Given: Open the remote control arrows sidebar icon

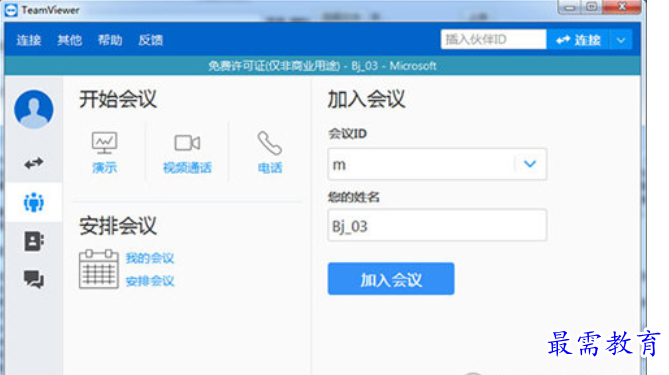Looking at the screenshot, I should click(x=34, y=163).
